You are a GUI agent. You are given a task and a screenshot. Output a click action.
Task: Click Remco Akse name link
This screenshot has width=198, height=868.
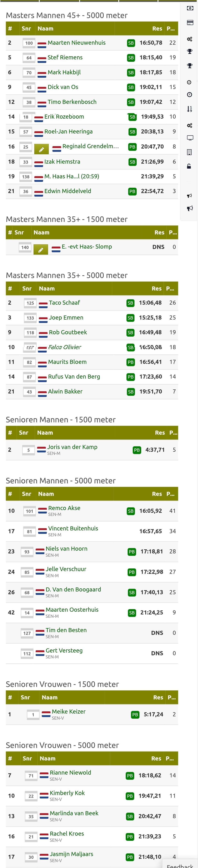pyautogui.click(x=64, y=508)
